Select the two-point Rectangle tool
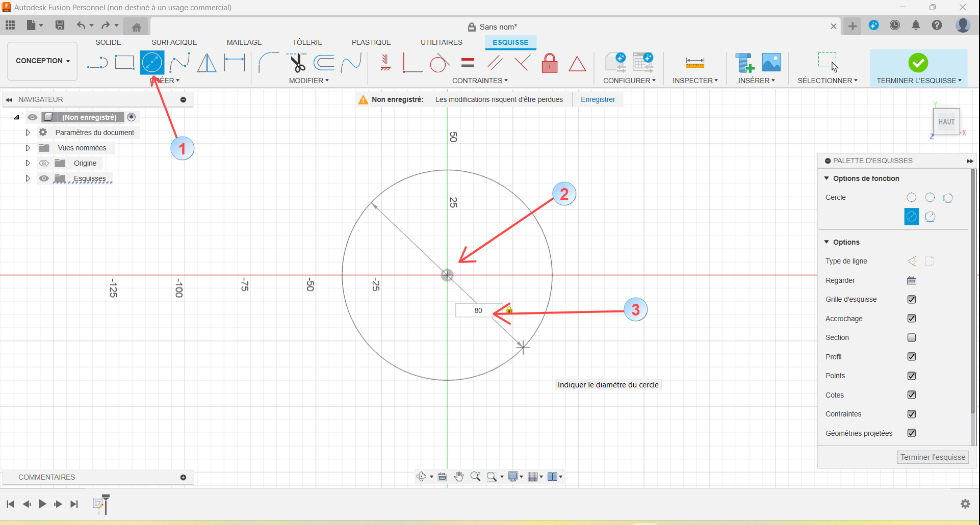Viewport: 980px width, 525px height. click(x=124, y=63)
